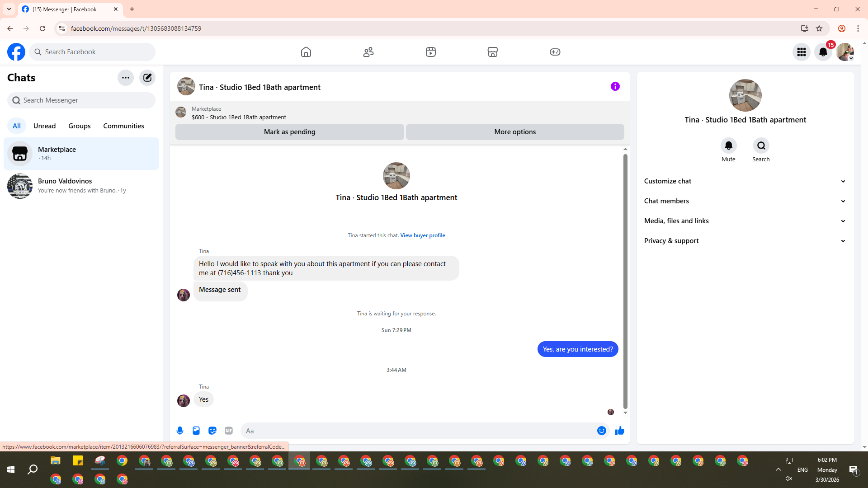Send a thumbs up like

click(x=620, y=431)
